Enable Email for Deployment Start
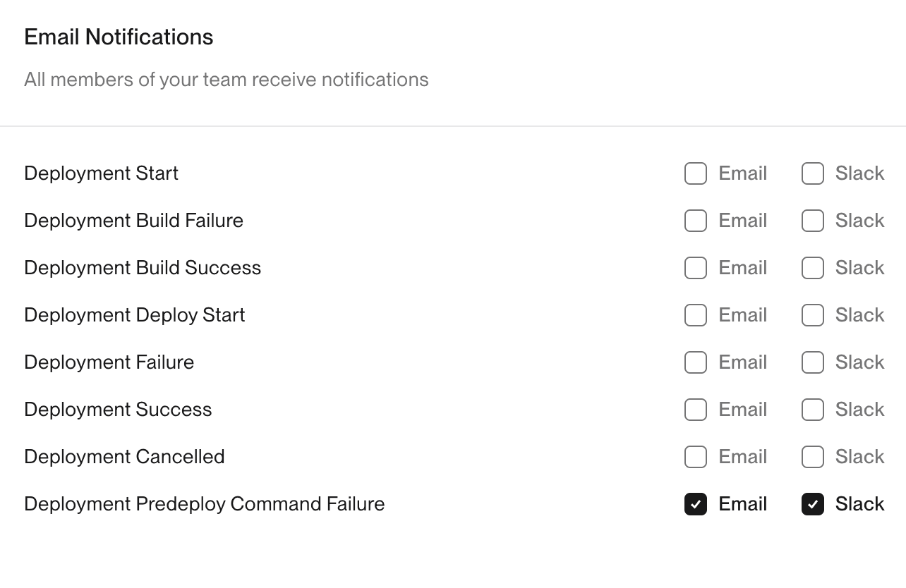906x588 pixels. coord(696,173)
